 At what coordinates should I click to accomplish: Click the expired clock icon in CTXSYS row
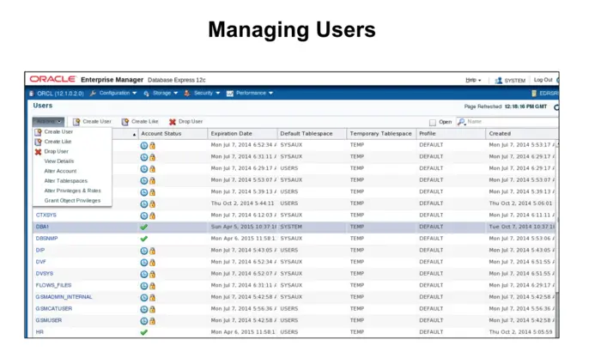click(x=143, y=215)
